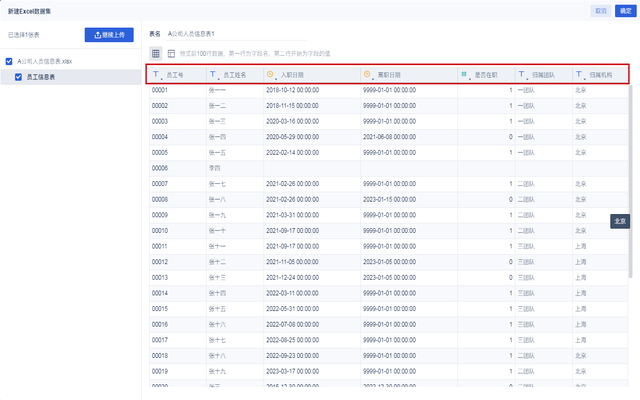Click the 是否在职 value 0 in row 00012
Image resolution: width=640 pixels, height=400 pixels.
click(511, 262)
